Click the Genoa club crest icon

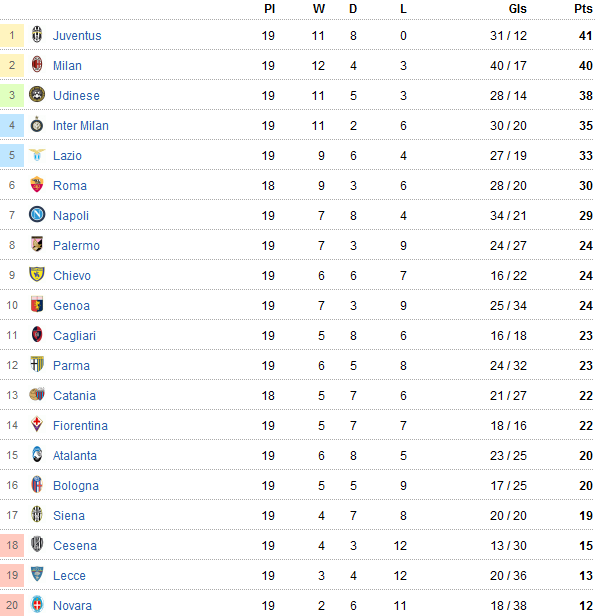37,306
